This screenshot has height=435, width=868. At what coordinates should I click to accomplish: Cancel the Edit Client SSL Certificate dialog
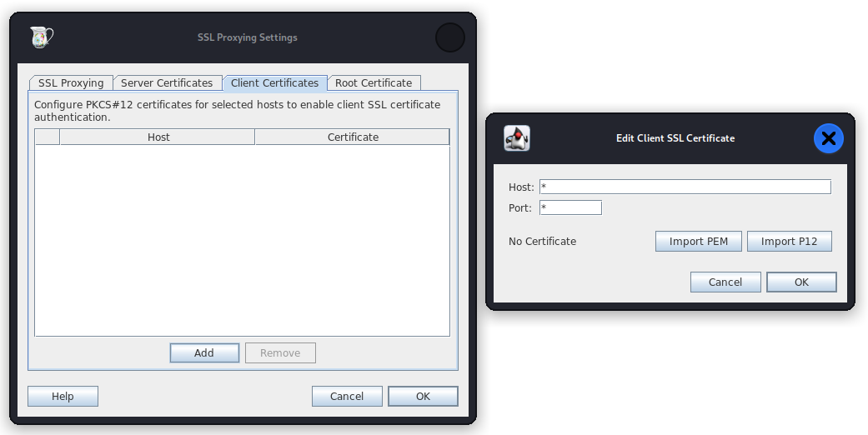pos(725,282)
